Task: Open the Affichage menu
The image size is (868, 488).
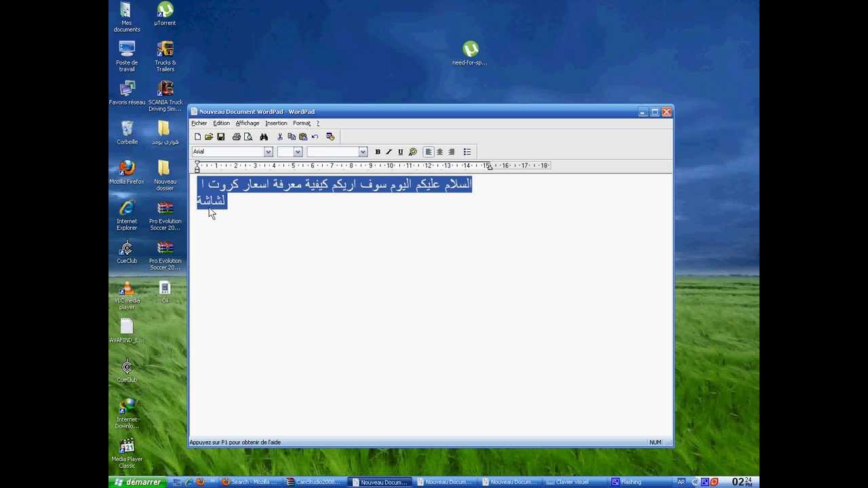Action: 247,123
